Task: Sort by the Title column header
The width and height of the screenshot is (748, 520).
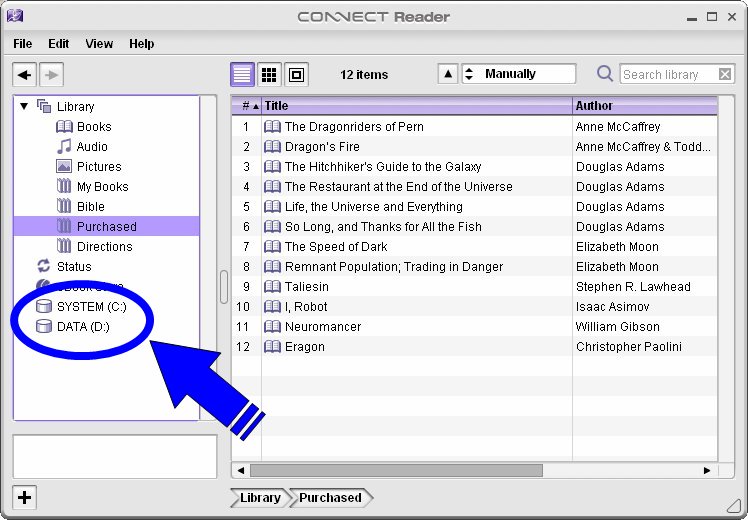Action: 417,105
